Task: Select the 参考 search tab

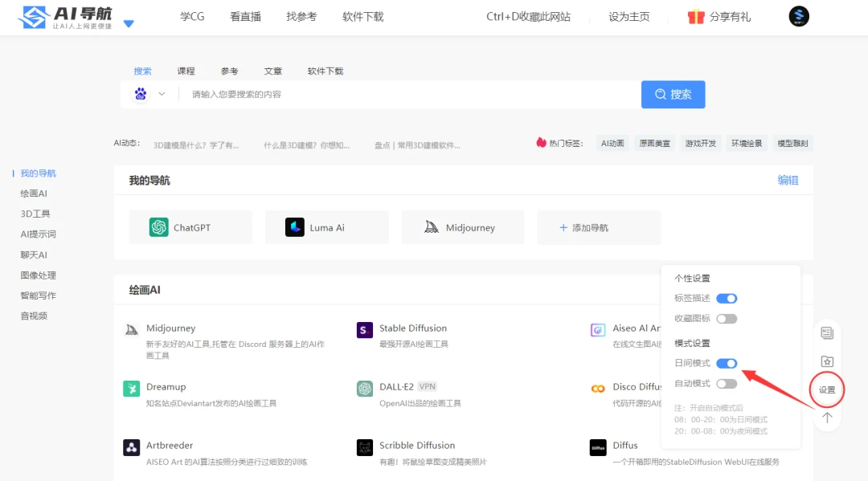Action: (x=229, y=71)
